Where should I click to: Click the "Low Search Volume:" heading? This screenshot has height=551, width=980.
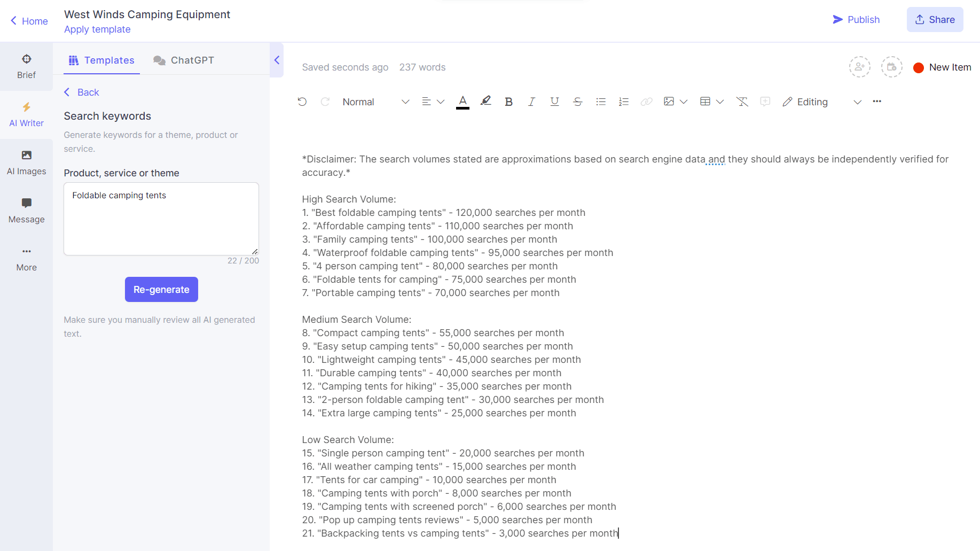coord(348,440)
